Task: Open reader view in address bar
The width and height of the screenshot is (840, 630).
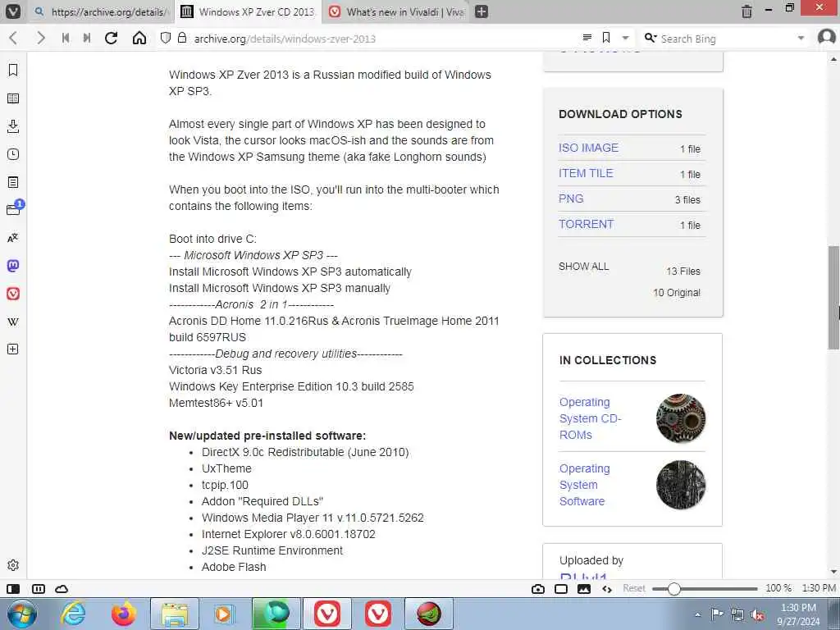Action: [x=587, y=38]
